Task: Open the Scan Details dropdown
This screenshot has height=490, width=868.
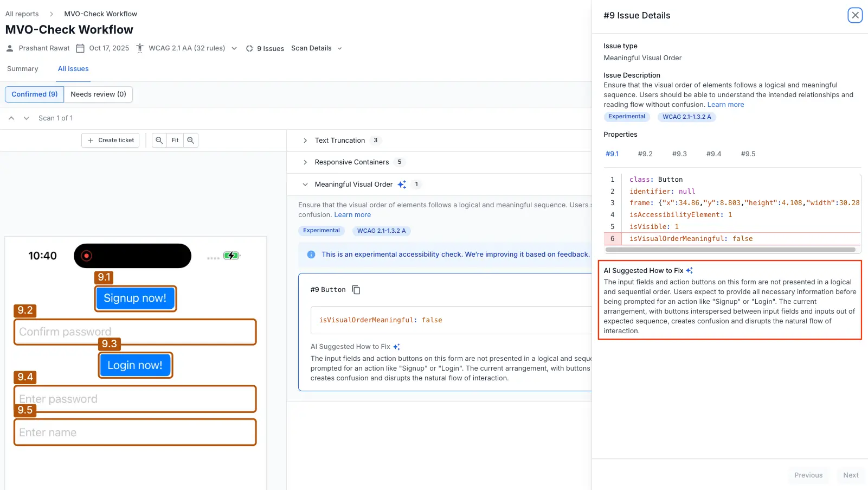Action: tap(339, 48)
